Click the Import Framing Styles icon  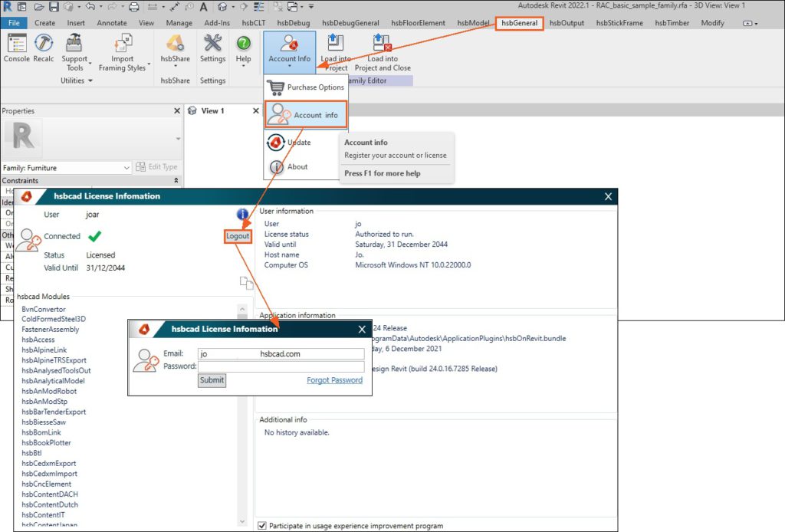coord(123,43)
